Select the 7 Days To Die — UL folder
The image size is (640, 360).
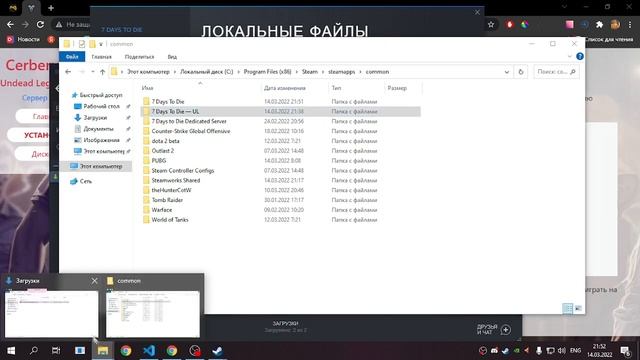281,111
